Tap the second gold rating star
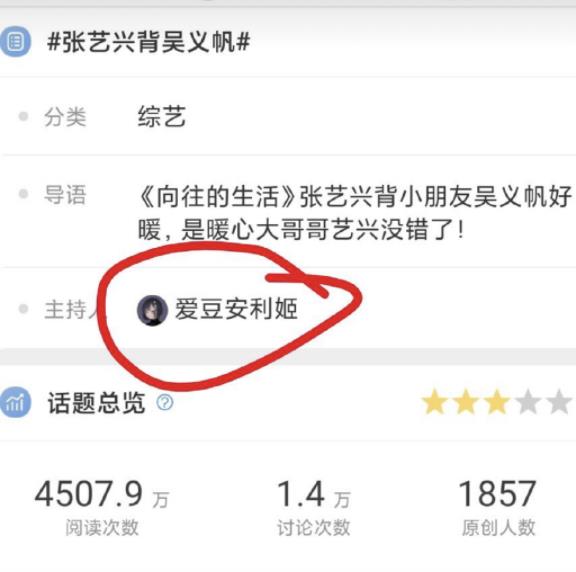The height and width of the screenshot is (572, 576). (x=466, y=402)
